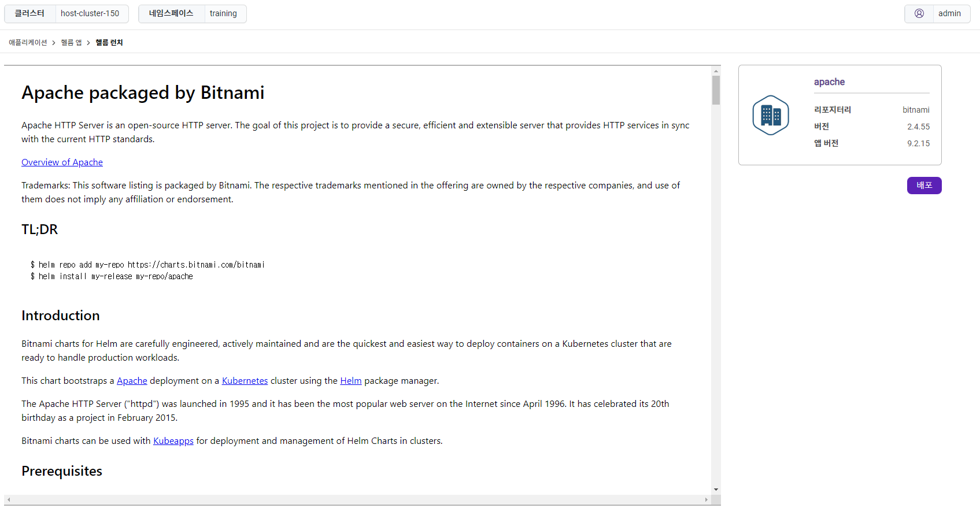Open the 클러스터 host-cluster-150 selector
The height and width of the screenshot is (515, 980).
point(66,13)
